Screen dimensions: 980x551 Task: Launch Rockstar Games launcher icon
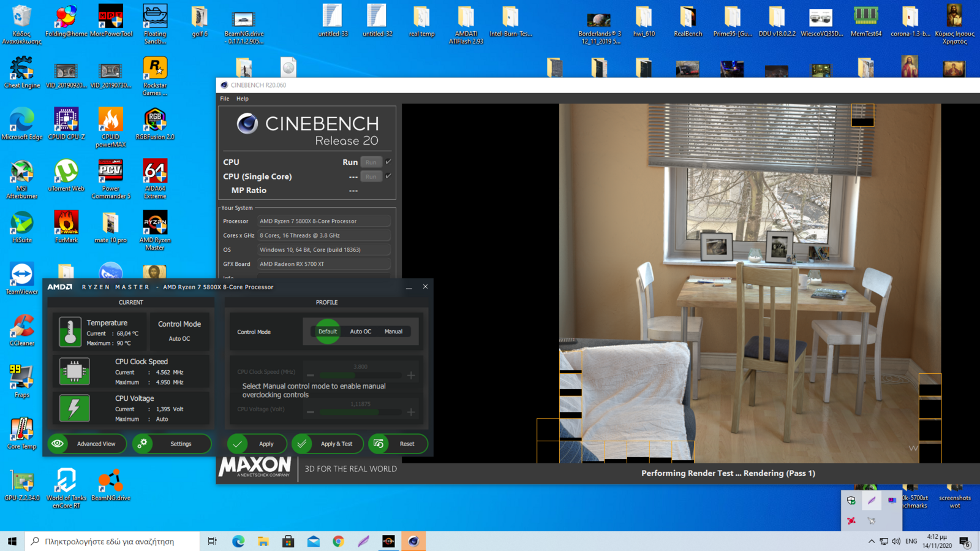pyautogui.click(x=155, y=76)
